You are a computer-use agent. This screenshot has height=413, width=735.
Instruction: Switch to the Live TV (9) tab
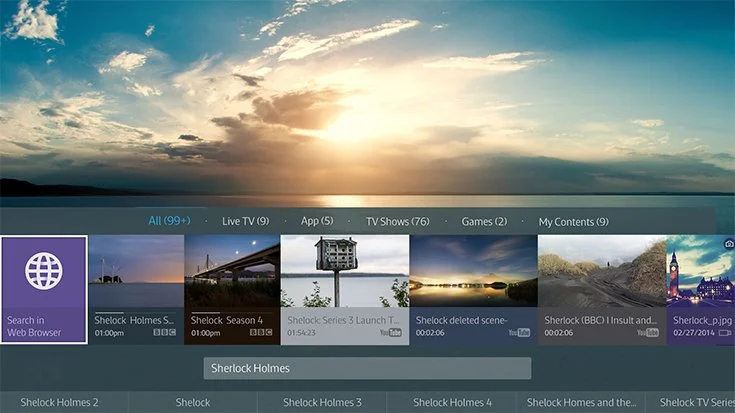click(x=246, y=221)
